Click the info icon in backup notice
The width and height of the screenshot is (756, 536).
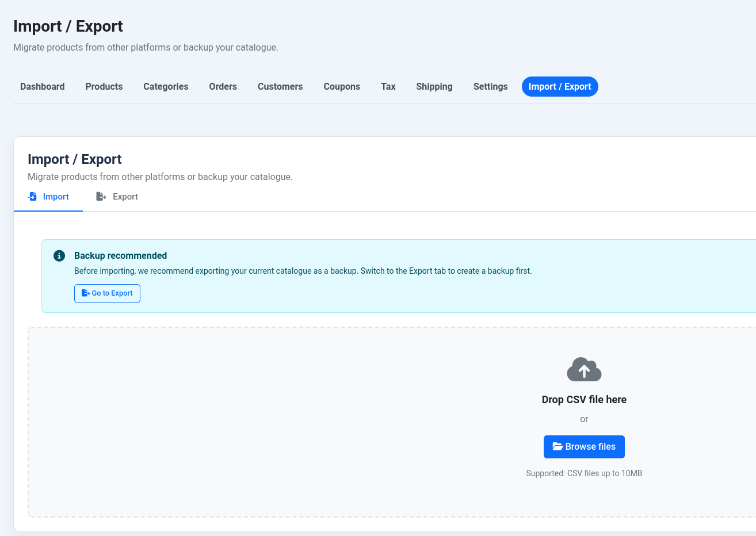59,256
